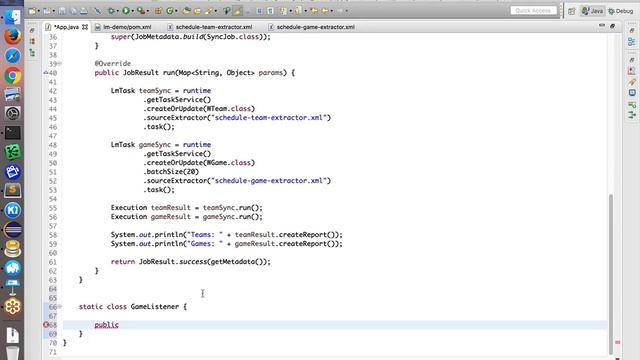The width and height of the screenshot is (640, 360).
Task: Click the Save toolbar icon
Action: 62,11
